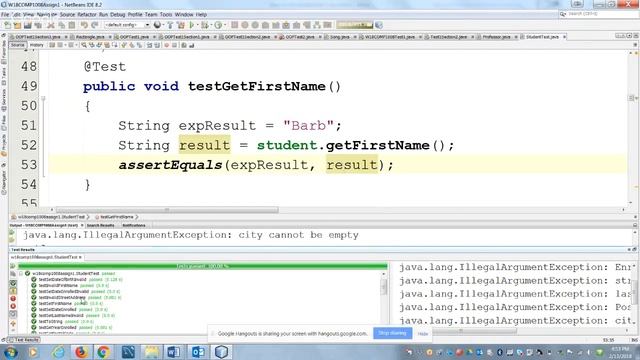Image resolution: width=640 pixels, height=360 pixels.
Task: Click the fold toggle beside line 50
Action: click(x=43, y=98)
